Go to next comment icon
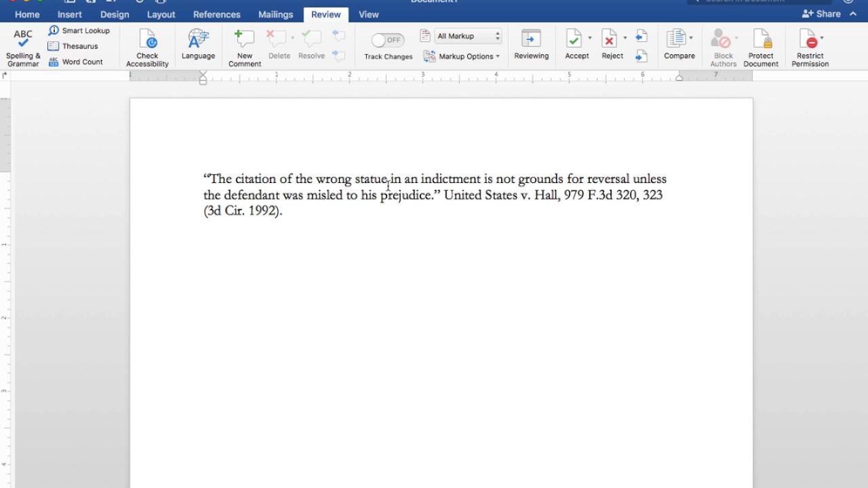Image resolution: width=868 pixels, height=488 pixels. tap(339, 56)
